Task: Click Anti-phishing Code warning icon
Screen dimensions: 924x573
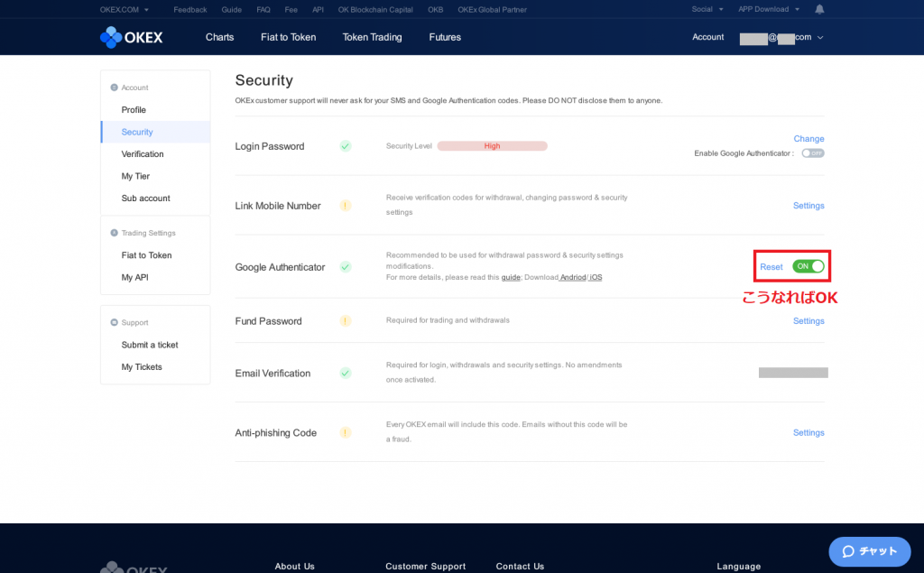Action: 346,433
